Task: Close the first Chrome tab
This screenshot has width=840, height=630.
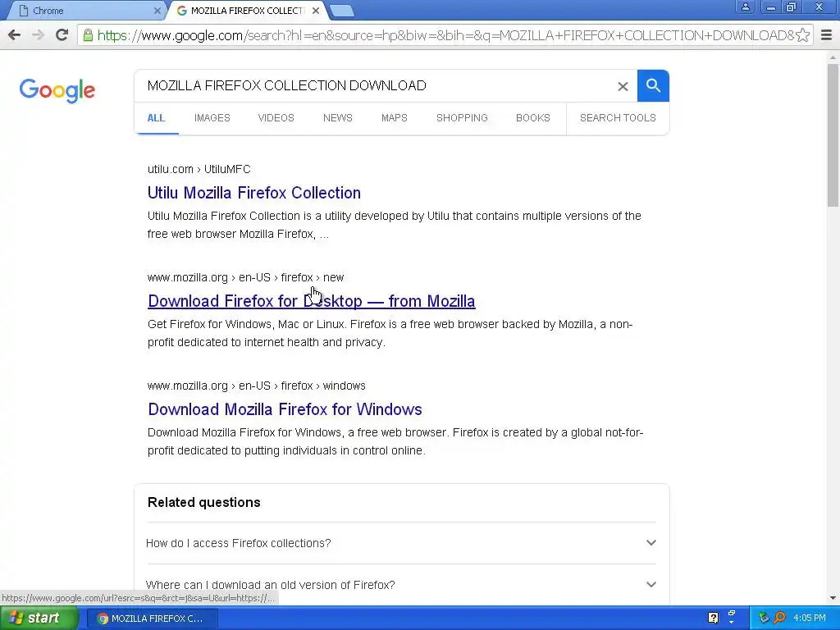Action: (157, 11)
